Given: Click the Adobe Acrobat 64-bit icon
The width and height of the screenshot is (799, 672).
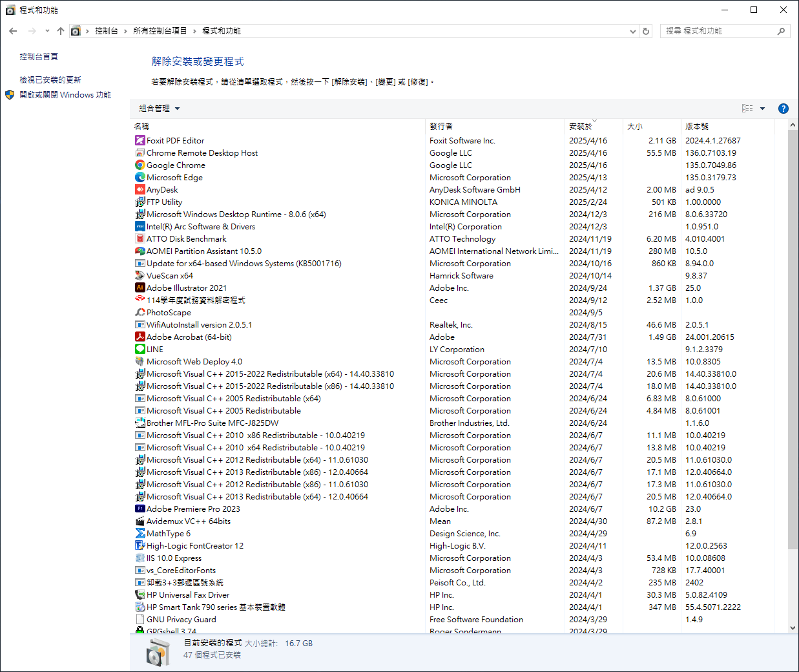Looking at the screenshot, I should tap(140, 337).
